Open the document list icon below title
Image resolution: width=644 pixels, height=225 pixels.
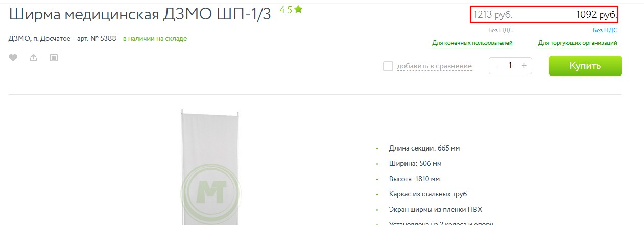coord(54,58)
